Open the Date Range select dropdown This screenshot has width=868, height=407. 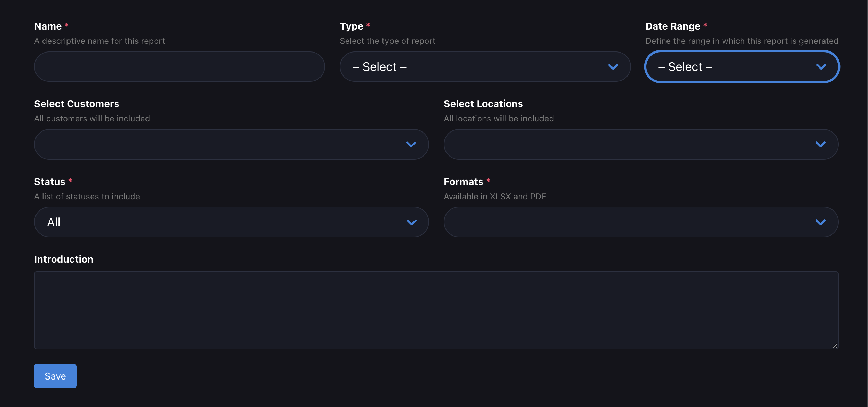742,67
